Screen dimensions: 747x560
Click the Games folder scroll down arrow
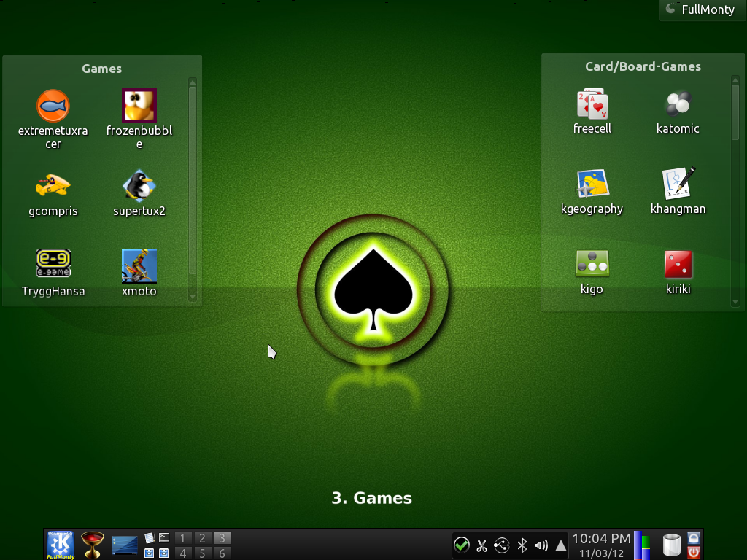[x=193, y=297]
